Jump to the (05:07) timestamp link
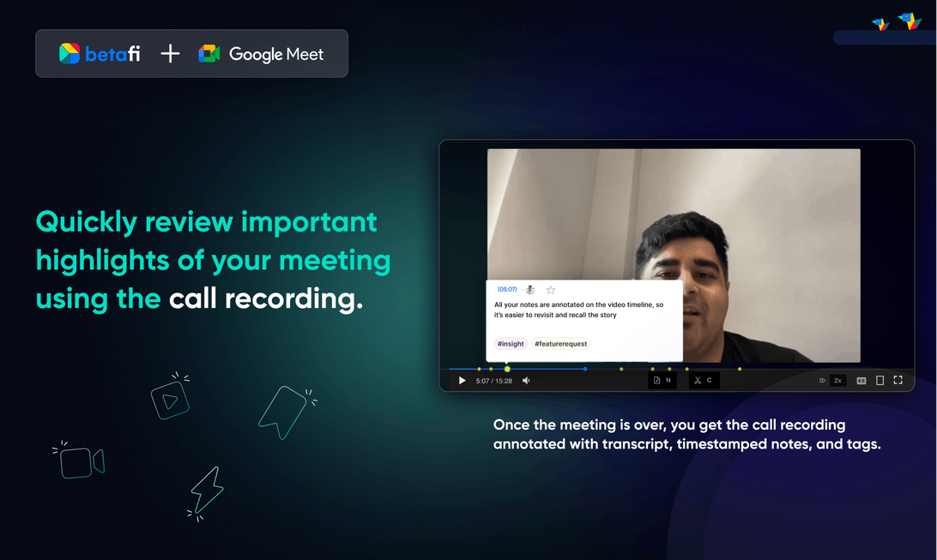Image resolution: width=937 pixels, height=560 pixels. pyautogui.click(x=507, y=290)
